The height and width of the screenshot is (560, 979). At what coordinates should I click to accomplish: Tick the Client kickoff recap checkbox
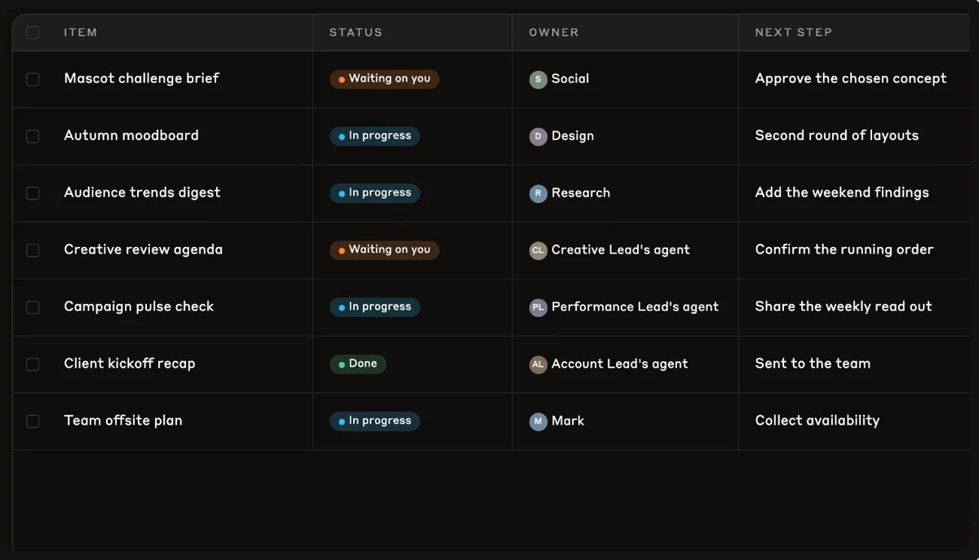pos(33,364)
